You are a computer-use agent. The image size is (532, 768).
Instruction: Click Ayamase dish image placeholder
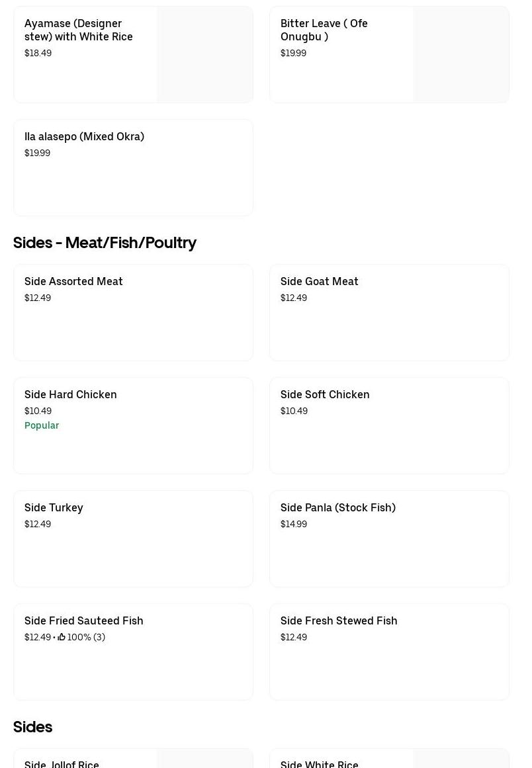coord(205,55)
